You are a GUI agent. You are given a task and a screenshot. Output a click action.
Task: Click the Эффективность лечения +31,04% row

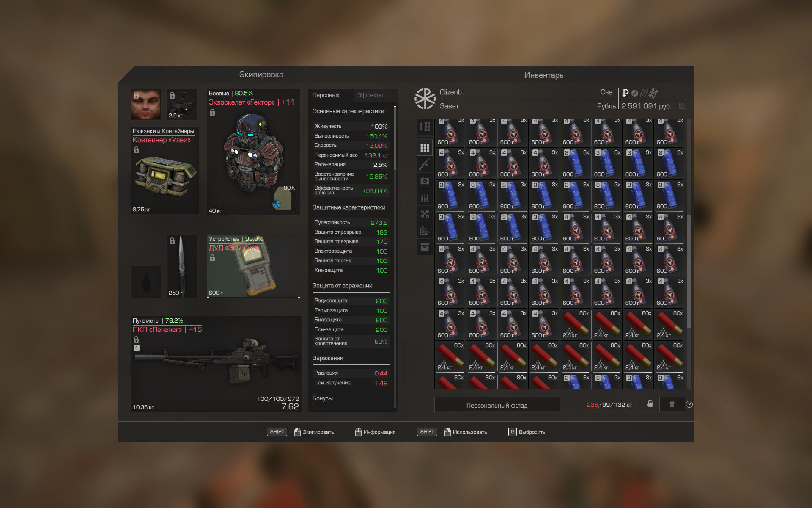pos(351,190)
